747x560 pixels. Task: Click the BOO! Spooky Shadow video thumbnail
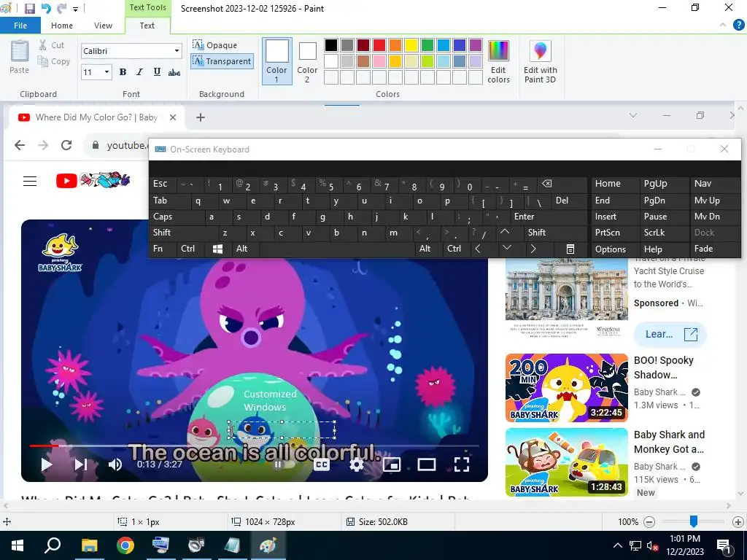(x=566, y=388)
